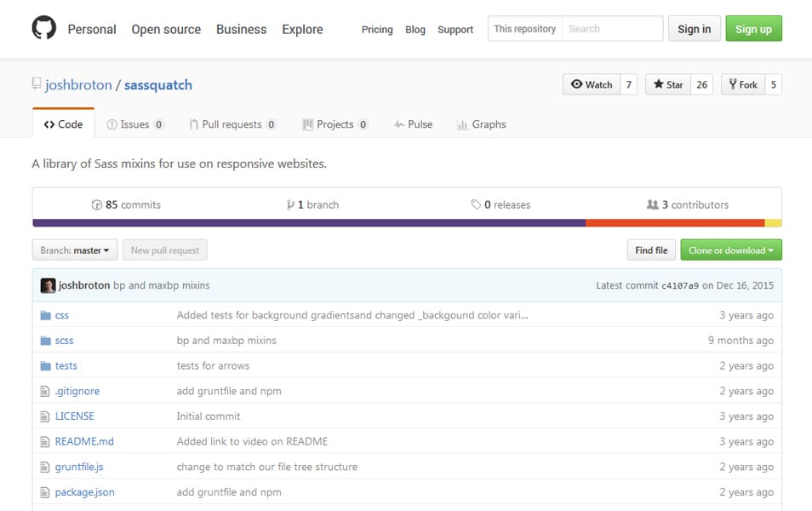Expand the Clone or download menu
The width and height of the screenshot is (812, 511).
[x=731, y=250]
